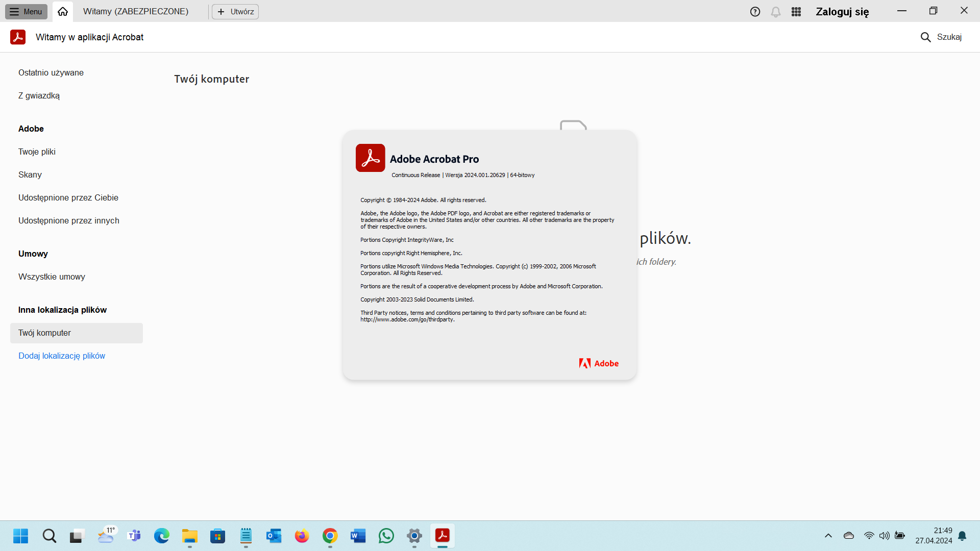This screenshot has height=551, width=980.
Task: Click the Acrobat icon on the taskbar
Action: (x=443, y=536)
